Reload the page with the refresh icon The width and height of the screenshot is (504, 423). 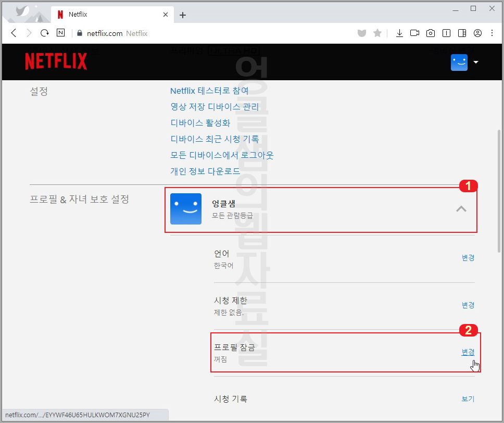(x=45, y=33)
